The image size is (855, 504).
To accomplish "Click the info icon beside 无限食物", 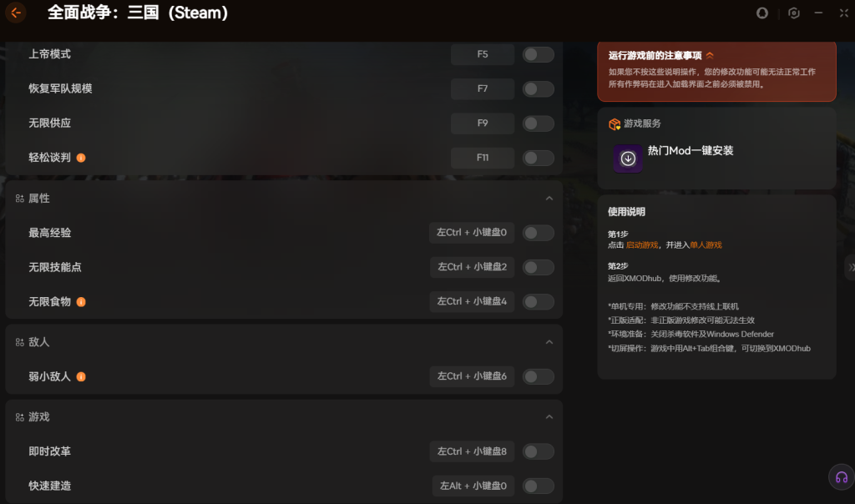I will pyautogui.click(x=81, y=302).
